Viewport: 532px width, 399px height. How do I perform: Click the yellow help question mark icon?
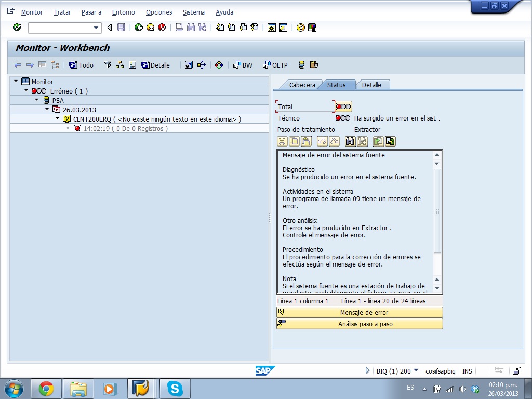click(300, 28)
